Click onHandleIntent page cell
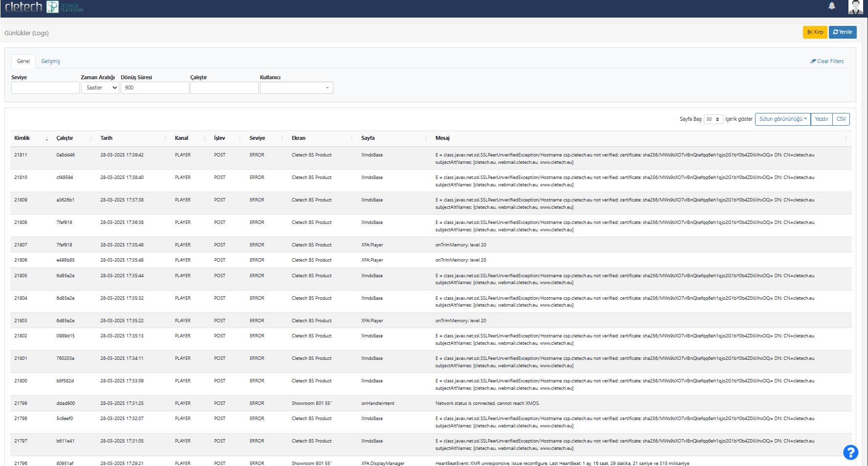The height and width of the screenshot is (466, 868). point(377,403)
